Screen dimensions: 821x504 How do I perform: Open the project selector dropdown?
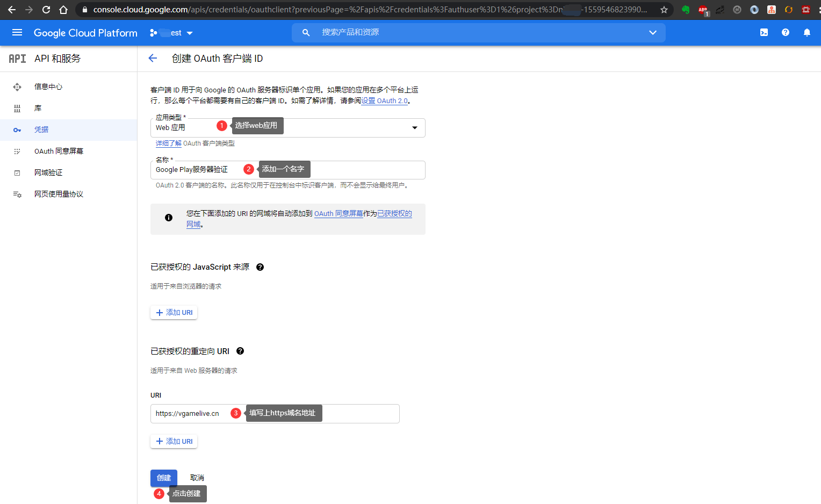pos(171,33)
